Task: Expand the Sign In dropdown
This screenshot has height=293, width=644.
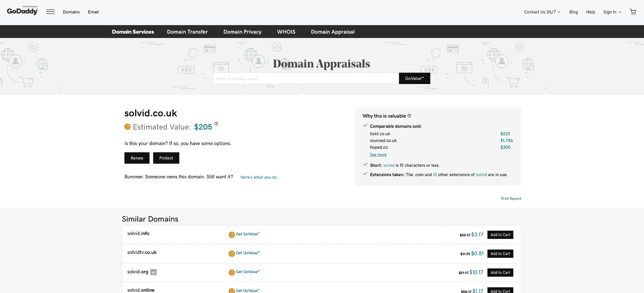Action: 612,12
